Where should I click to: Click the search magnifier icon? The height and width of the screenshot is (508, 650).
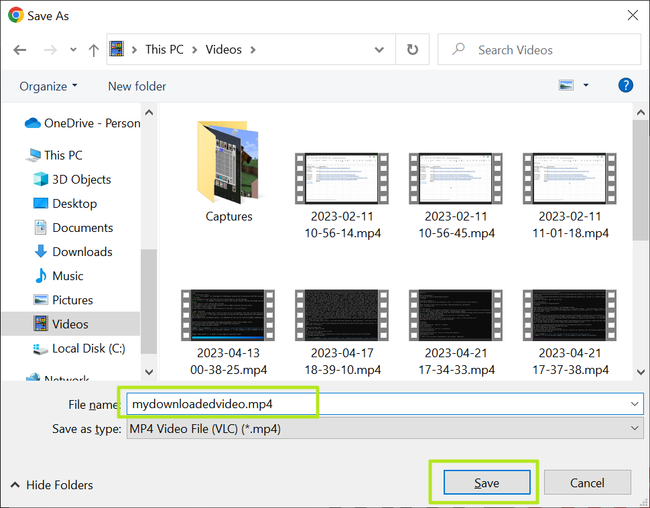(458, 49)
